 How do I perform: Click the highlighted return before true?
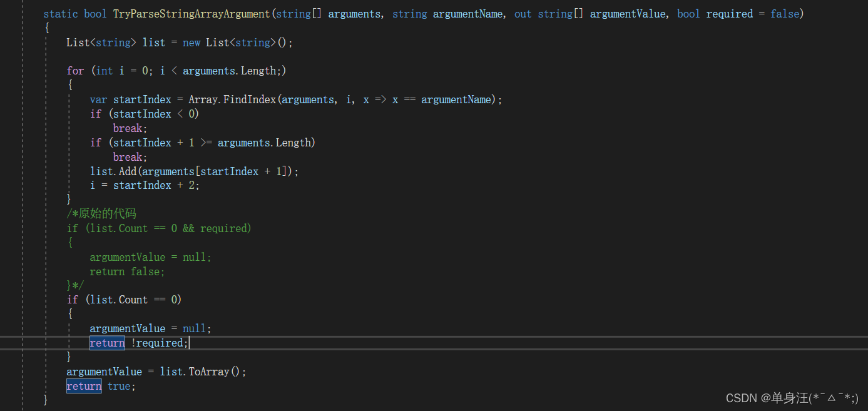pos(83,386)
